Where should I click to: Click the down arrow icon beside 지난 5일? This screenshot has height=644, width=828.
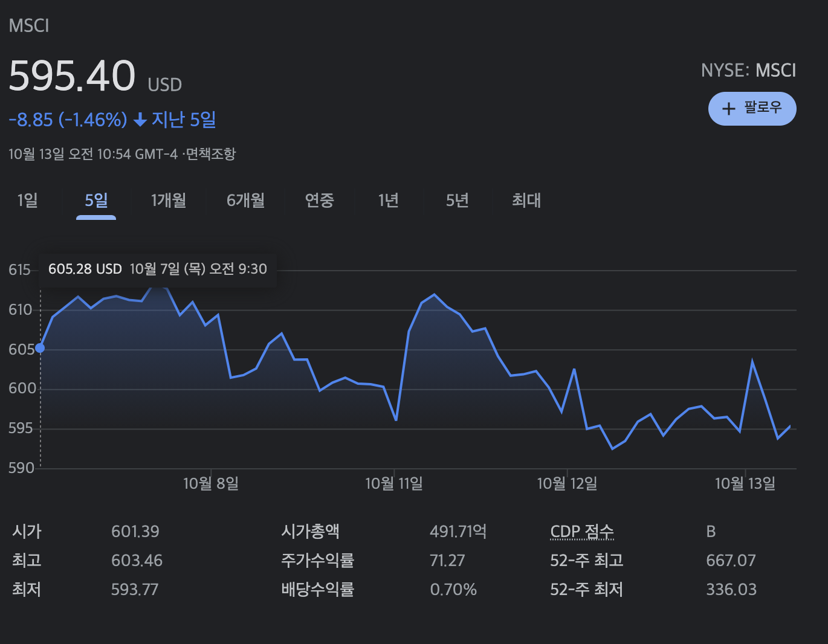140,120
